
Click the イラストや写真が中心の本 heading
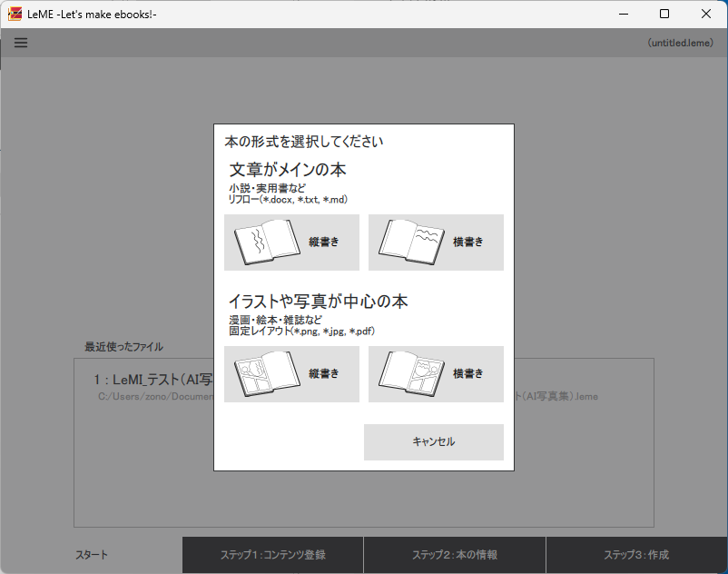(318, 302)
